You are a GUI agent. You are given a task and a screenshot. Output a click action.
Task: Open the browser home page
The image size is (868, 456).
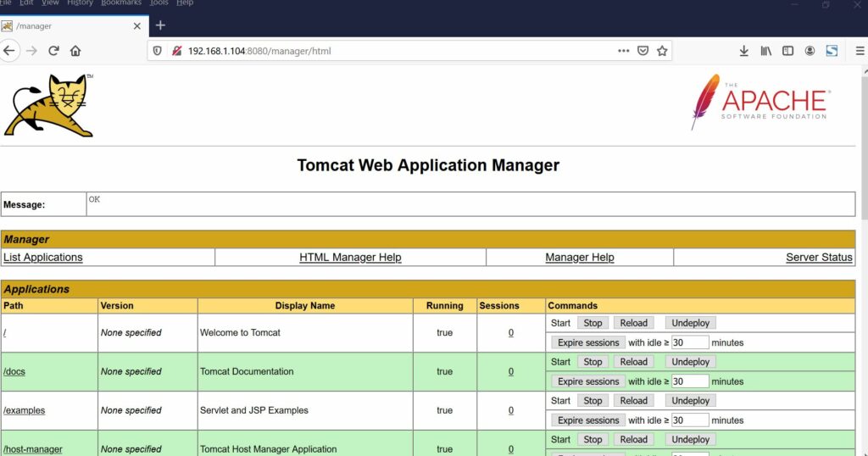click(x=75, y=51)
